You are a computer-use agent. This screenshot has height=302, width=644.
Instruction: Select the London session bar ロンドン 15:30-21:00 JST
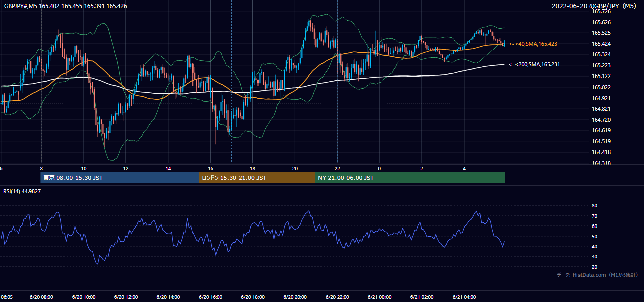[x=257, y=178]
